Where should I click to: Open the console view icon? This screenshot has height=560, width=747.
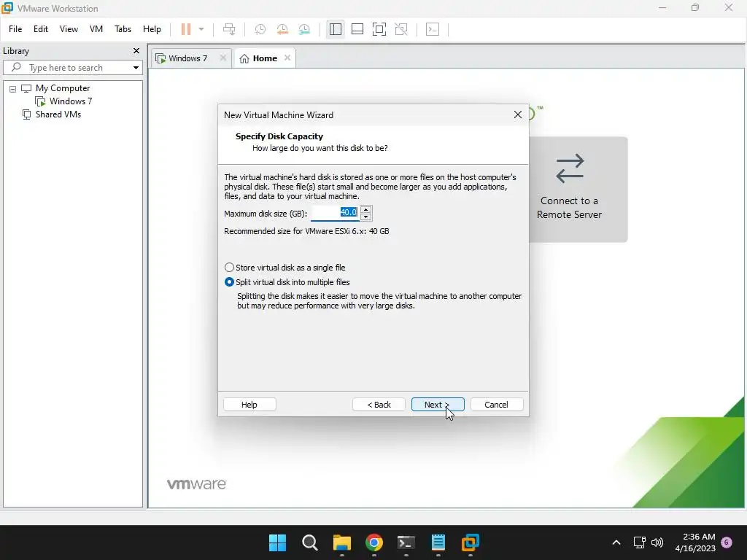(433, 29)
